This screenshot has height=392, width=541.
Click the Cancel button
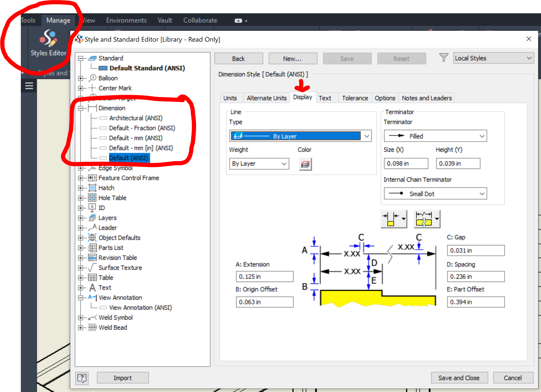pyautogui.click(x=513, y=378)
